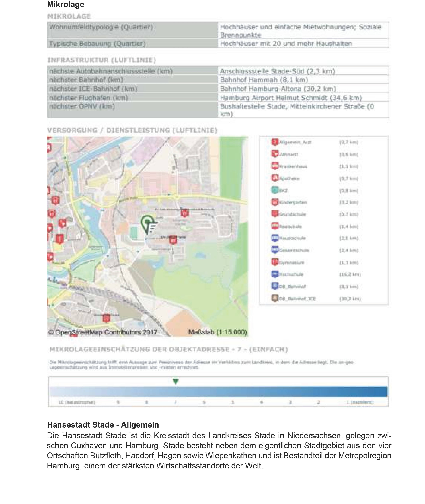This screenshot has width=425, height=504.
Task: Click the Allgemein_Arzt legend icon
Action: coord(275,142)
